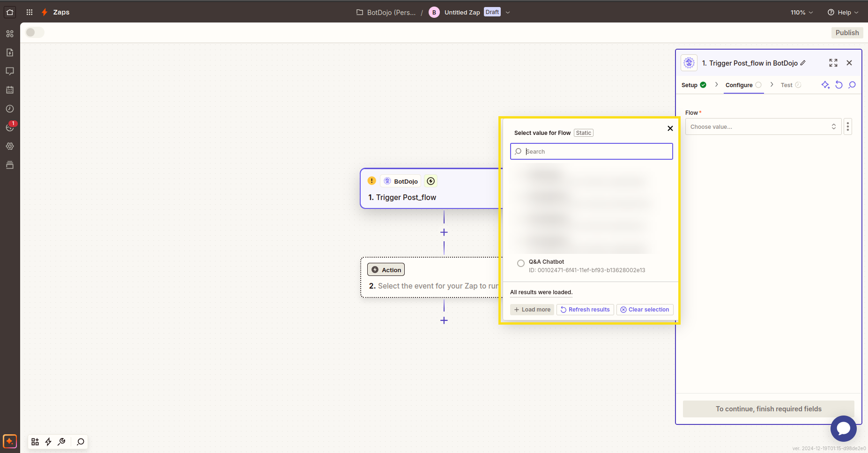This screenshot has width=868, height=453.
Task: Toggle the Zap on/off switch
Action: tap(35, 32)
